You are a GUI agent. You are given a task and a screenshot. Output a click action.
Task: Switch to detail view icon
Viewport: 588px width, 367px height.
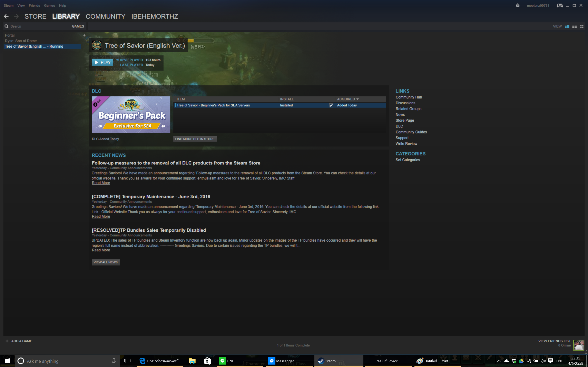click(x=567, y=26)
